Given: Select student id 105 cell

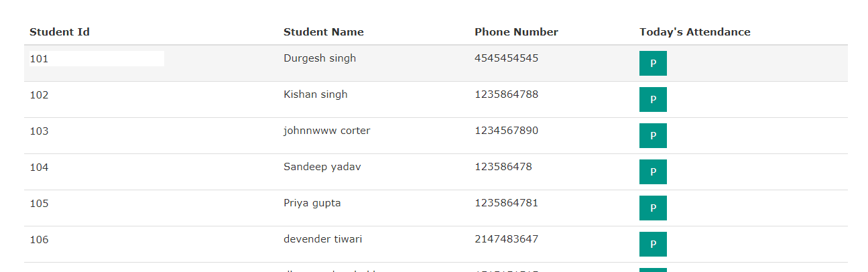Looking at the screenshot, I should [39, 204].
